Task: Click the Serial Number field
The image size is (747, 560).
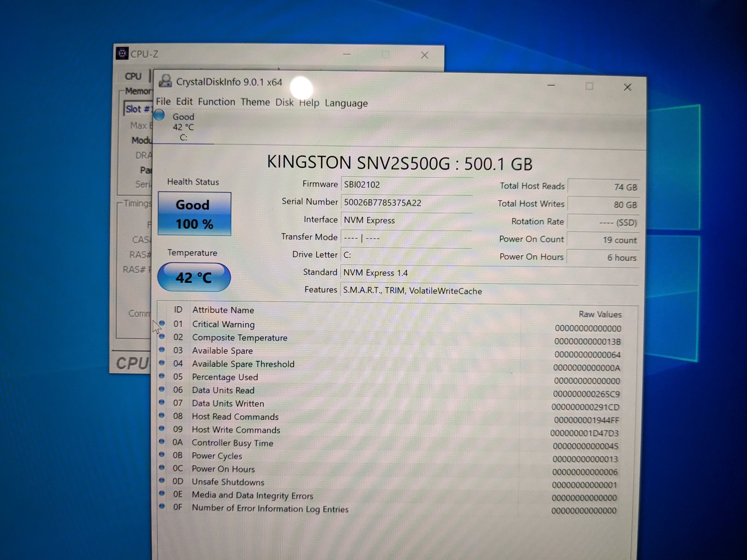Action: click(x=406, y=202)
